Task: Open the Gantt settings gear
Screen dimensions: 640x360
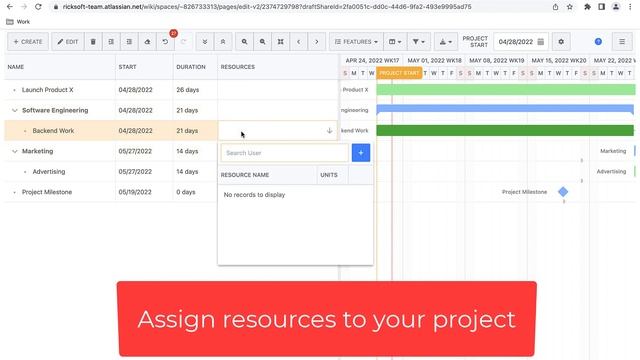Action: 561,42
